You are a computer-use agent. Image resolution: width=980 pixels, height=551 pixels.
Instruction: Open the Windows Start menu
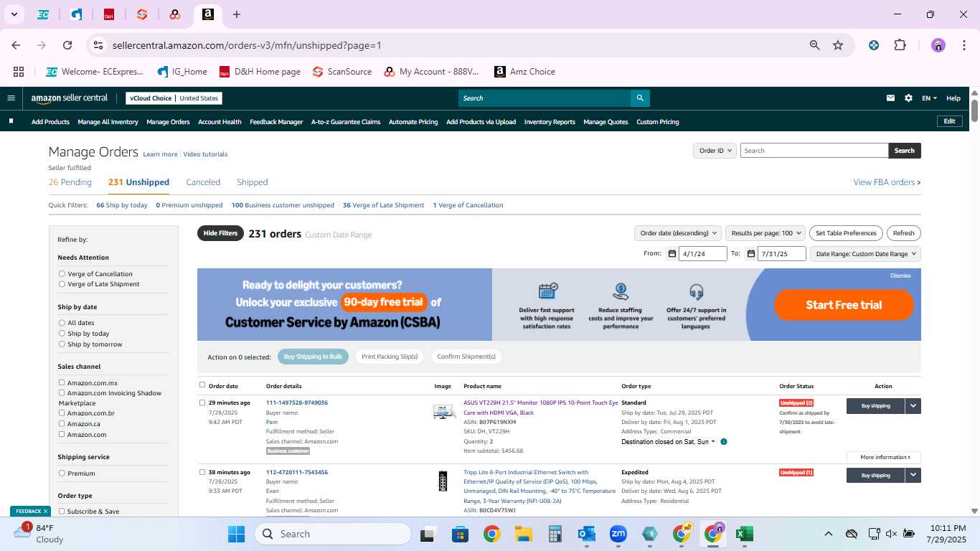point(236,534)
